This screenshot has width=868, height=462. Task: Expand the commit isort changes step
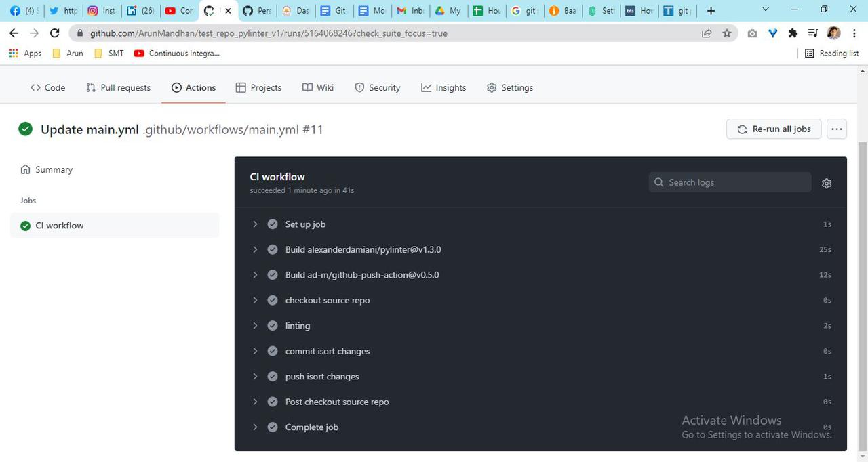coord(255,351)
